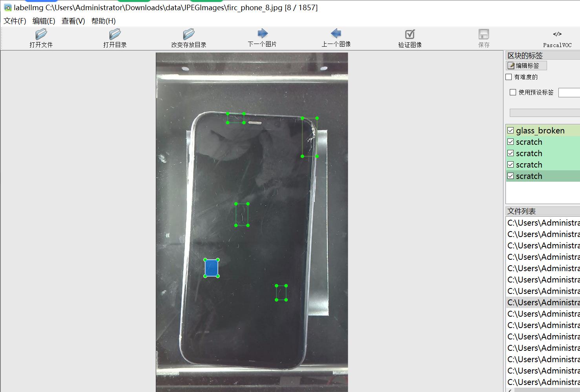580x392 pixels.
Task: Enable the 使用预设标签 default label checkbox
Action: point(513,92)
